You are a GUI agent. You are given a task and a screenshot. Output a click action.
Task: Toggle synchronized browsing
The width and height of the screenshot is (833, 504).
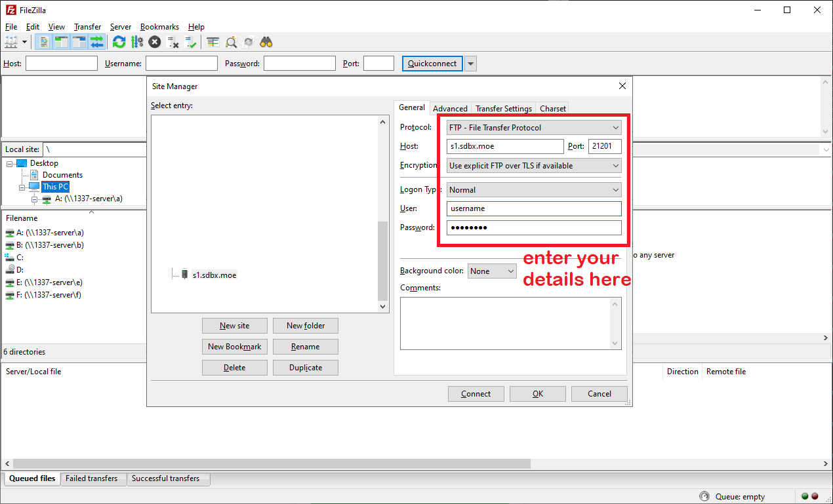click(249, 42)
